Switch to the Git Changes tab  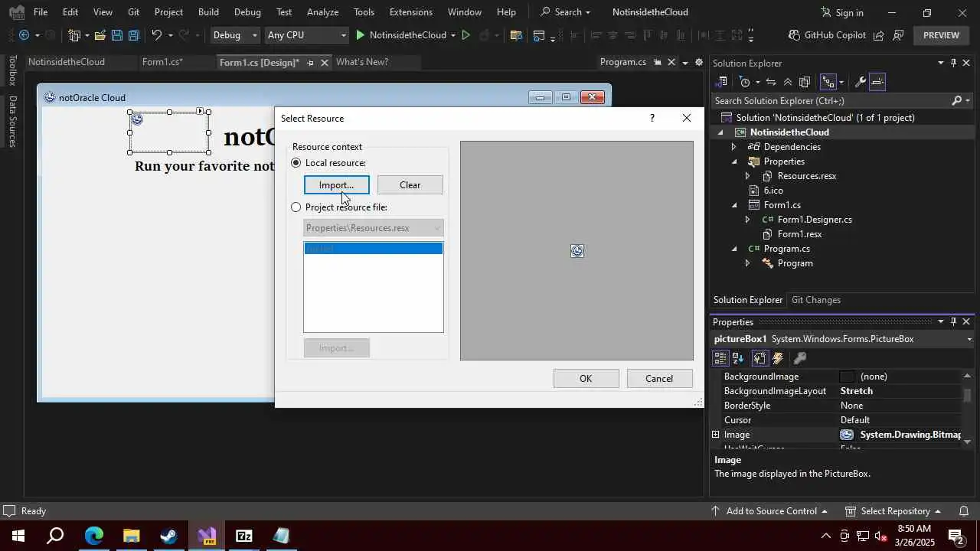pyautogui.click(x=816, y=300)
